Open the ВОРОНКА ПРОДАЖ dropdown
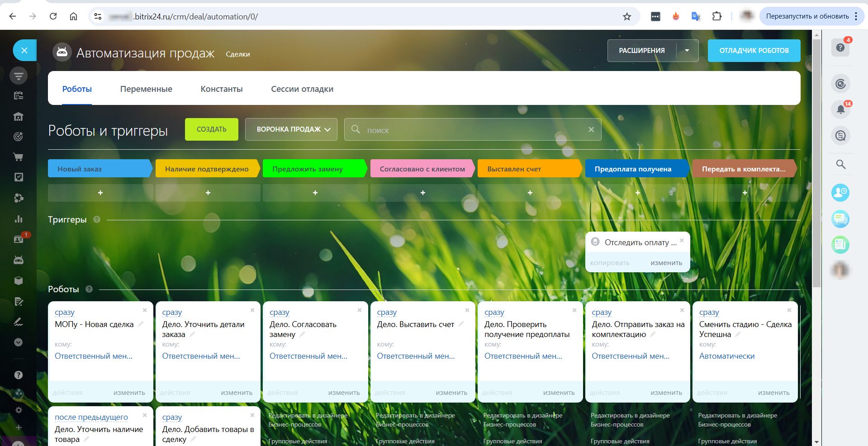 (291, 129)
